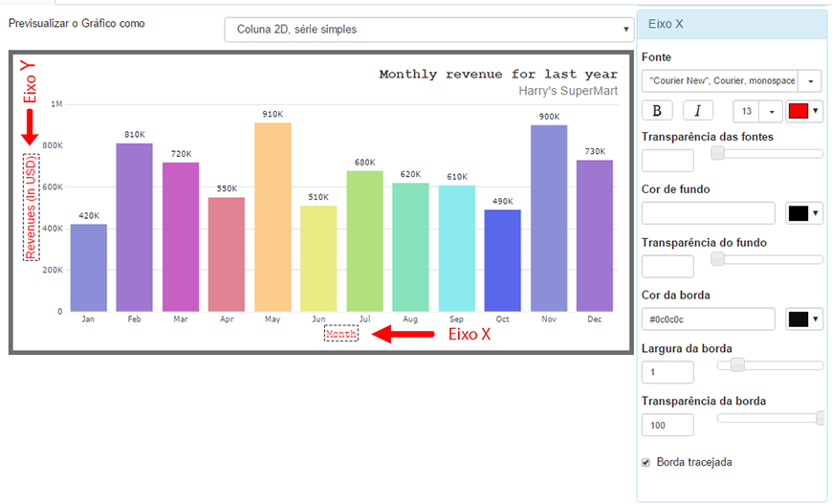The width and height of the screenshot is (832, 504).
Task: Click the Transparência das fontes slider handle
Action: [x=717, y=153]
